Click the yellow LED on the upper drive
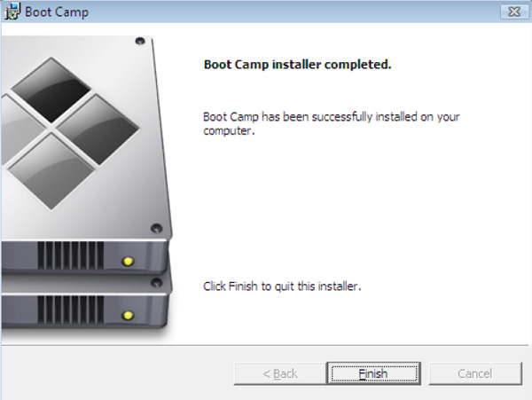The width and height of the screenshot is (532, 400). click(x=128, y=262)
